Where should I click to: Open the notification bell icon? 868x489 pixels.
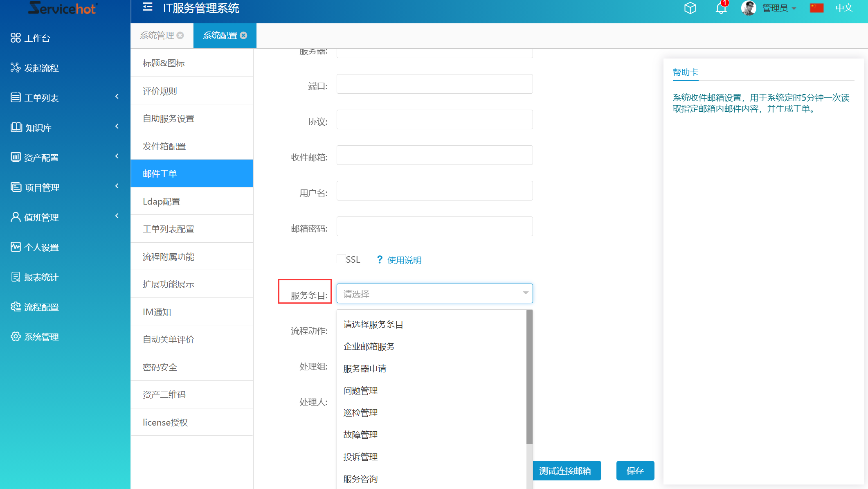[x=721, y=8]
